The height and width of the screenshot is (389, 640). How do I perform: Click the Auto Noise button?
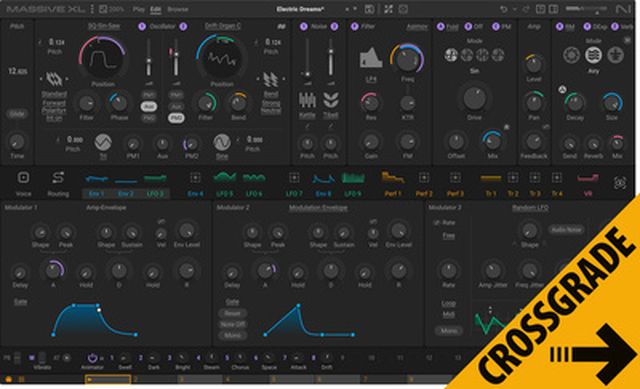pos(567,230)
